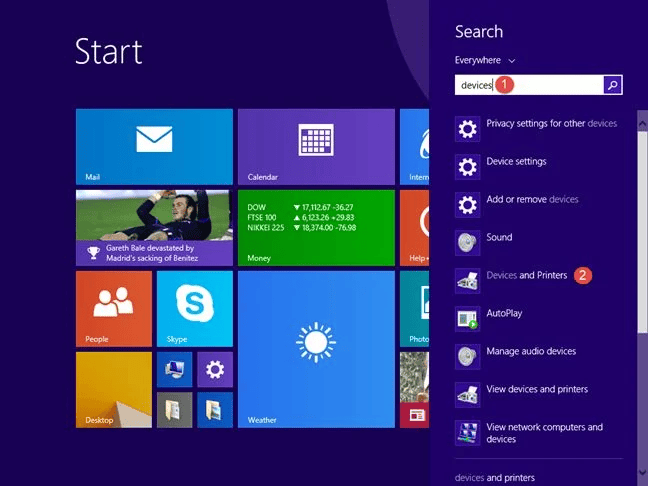Select Devices and Printers result
The height and width of the screenshot is (486, 648).
(526, 275)
